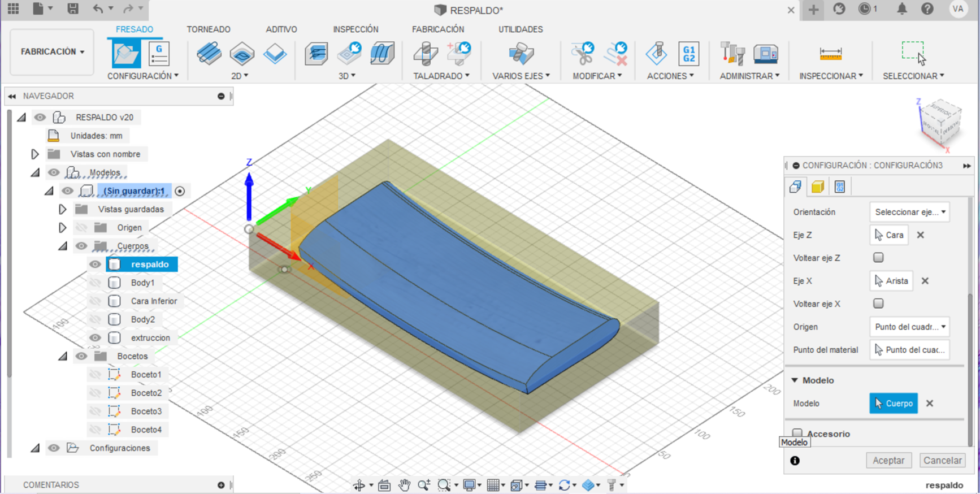Click the Aceptar button
980x494 pixels.
[x=888, y=461]
